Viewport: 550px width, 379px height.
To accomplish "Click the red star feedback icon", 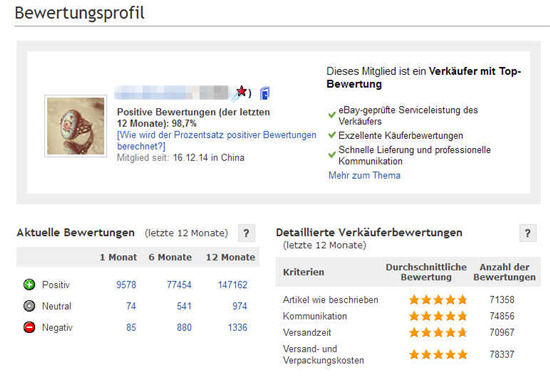I will point(241,92).
